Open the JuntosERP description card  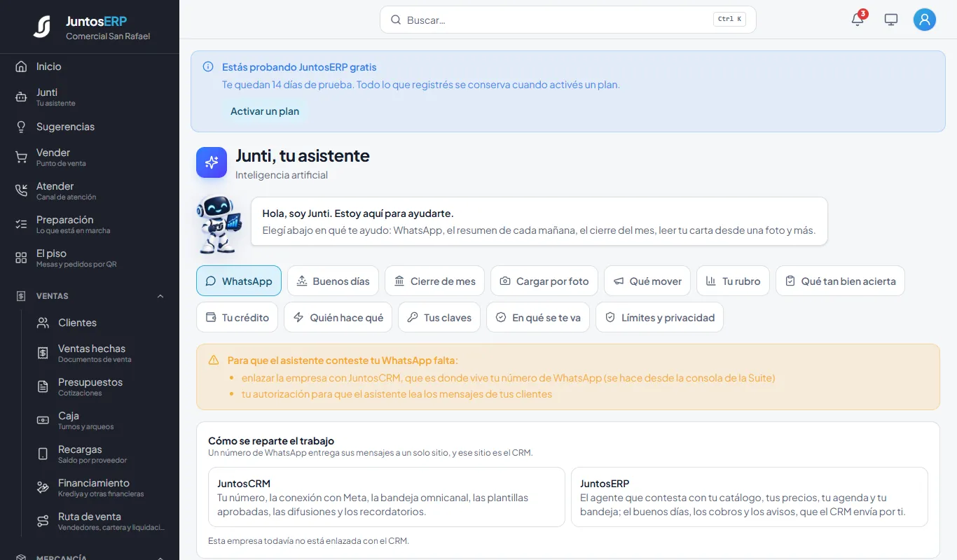(750, 497)
